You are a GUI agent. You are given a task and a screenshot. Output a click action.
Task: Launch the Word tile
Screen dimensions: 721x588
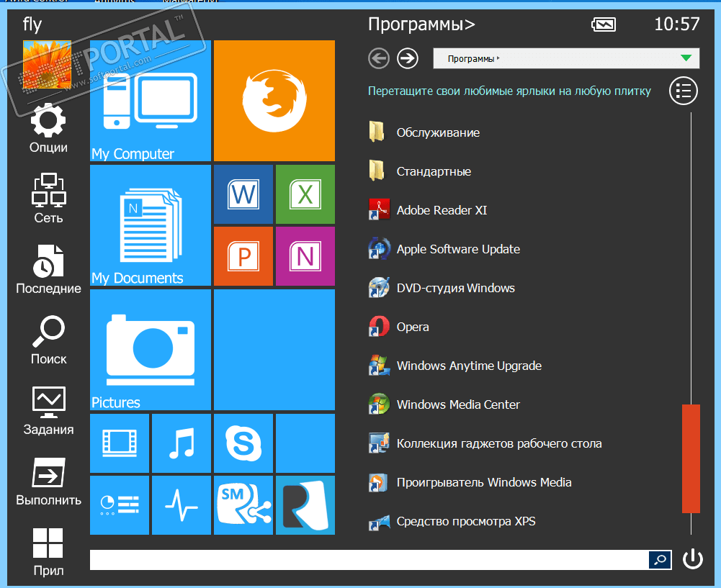243,194
